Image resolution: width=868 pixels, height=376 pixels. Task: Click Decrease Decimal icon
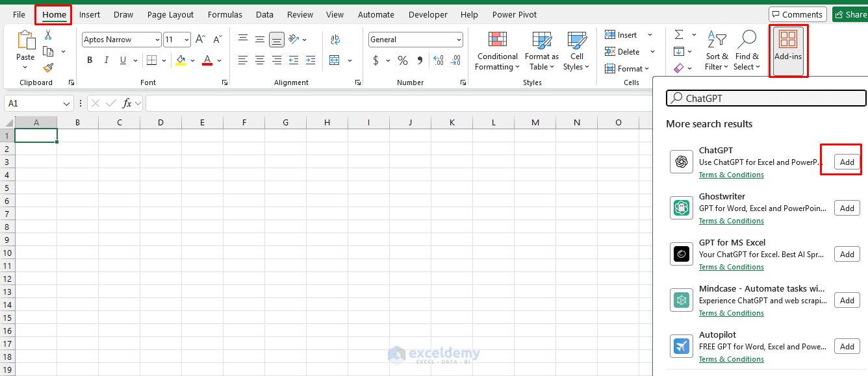[455, 60]
